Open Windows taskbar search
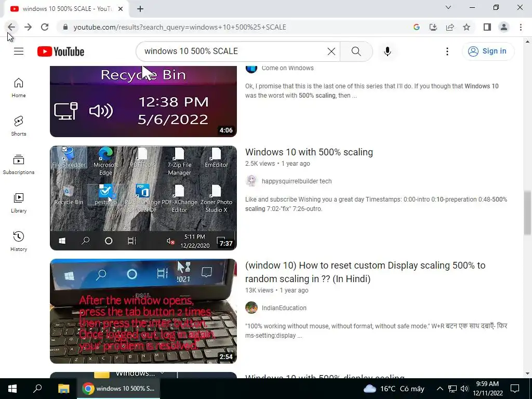 [37, 389]
